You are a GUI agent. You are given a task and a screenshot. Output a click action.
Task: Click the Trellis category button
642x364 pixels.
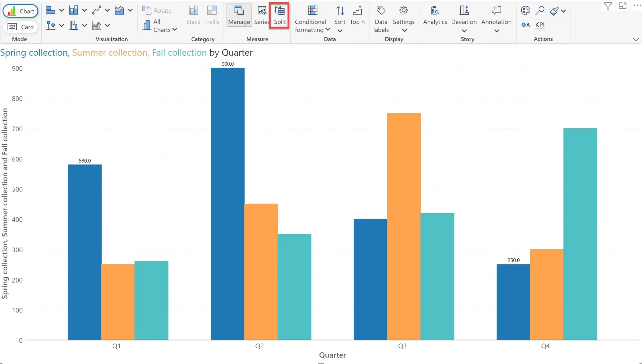212,16
